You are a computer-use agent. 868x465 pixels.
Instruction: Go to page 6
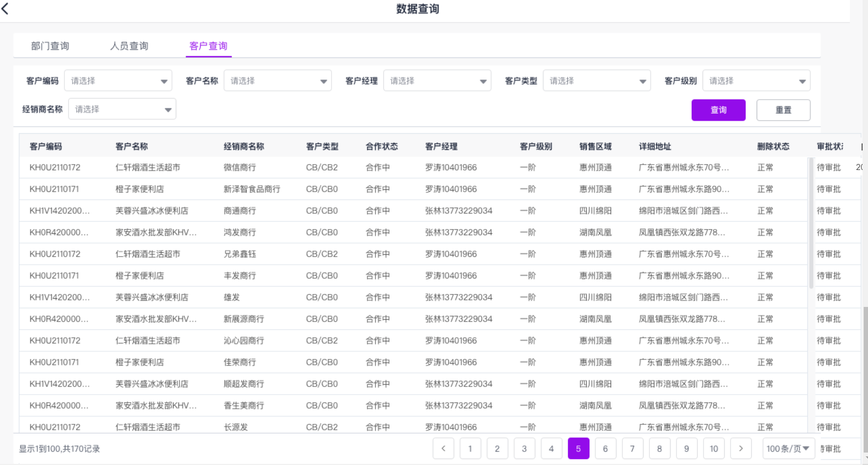tap(606, 449)
